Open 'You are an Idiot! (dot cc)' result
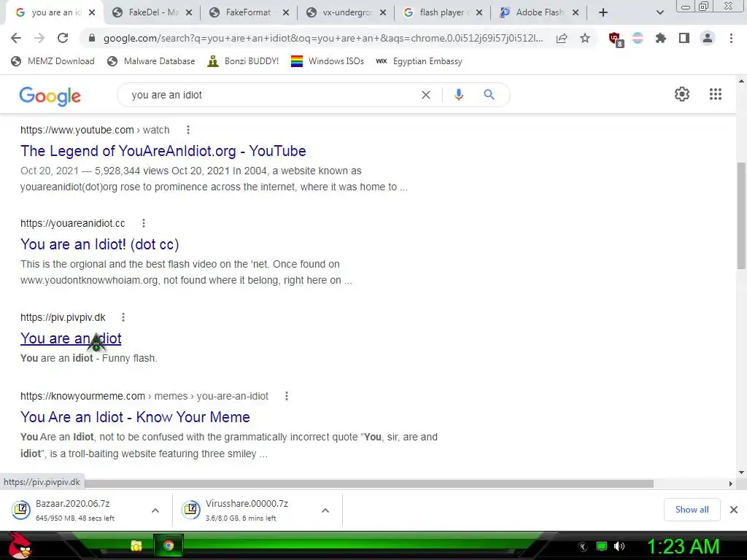Image resolution: width=747 pixels, height=560 pixels. tap(99, 244)
